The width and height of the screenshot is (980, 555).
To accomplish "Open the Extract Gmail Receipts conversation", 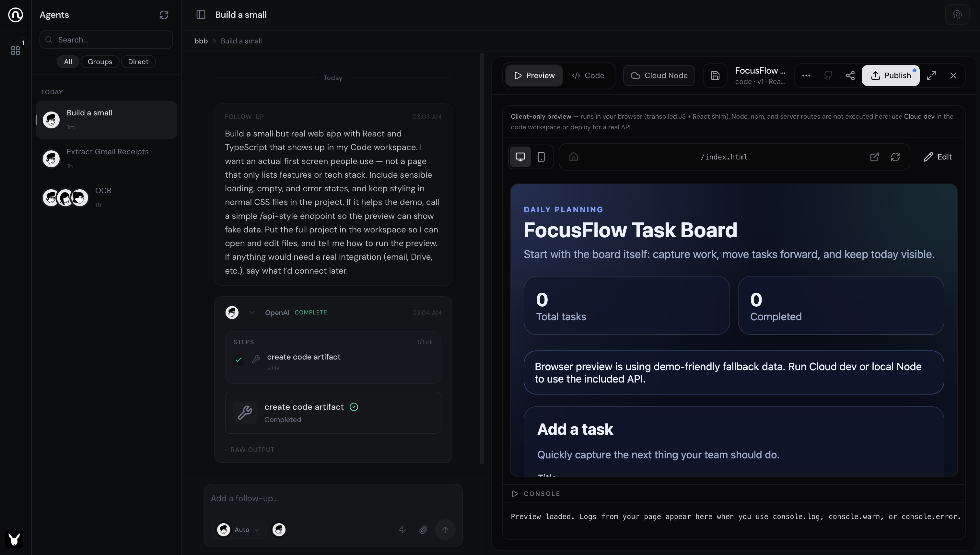I will (x=106, y=159).
